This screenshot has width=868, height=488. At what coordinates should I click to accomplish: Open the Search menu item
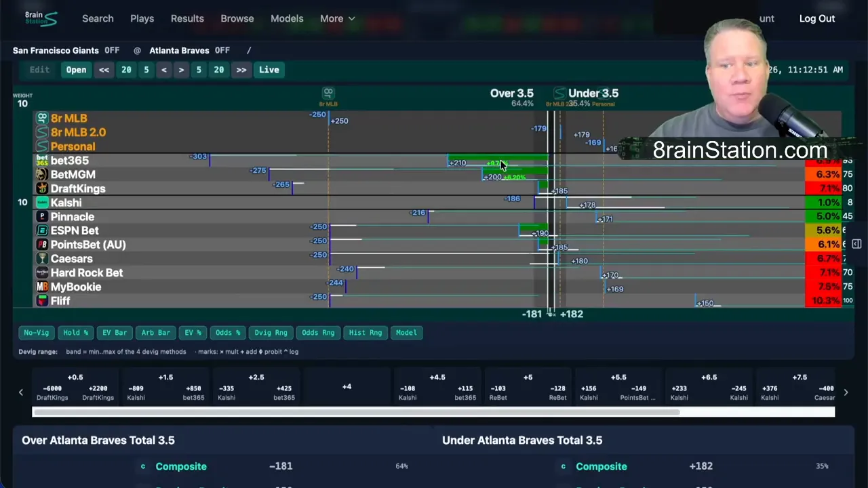tap(98, 18)
